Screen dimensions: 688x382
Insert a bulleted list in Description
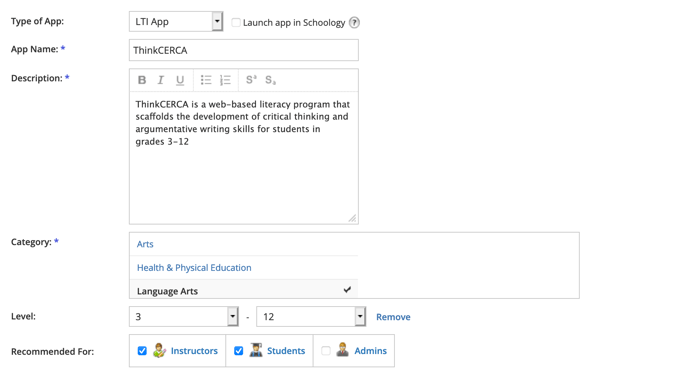(x=206, y=80)
